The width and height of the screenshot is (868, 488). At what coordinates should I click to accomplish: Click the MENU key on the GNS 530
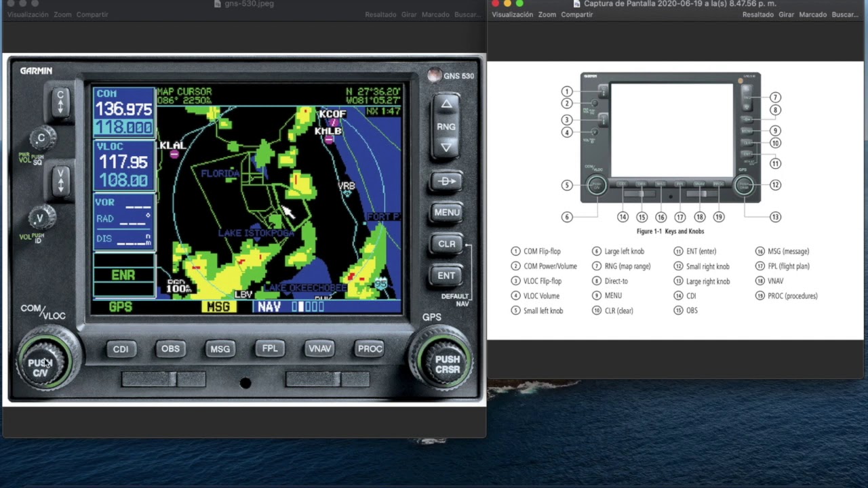tap(447, 212)
